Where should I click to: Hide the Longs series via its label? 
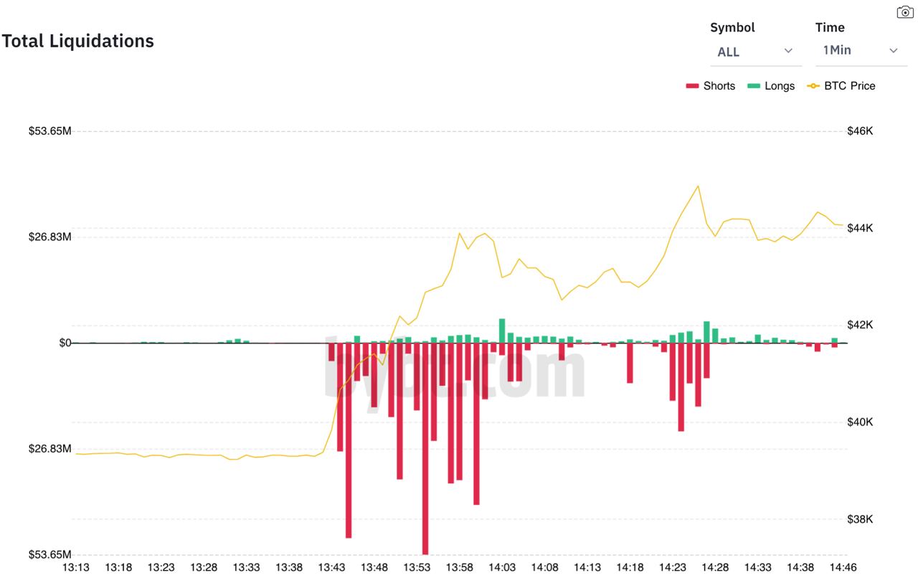[x=780, y=86]
